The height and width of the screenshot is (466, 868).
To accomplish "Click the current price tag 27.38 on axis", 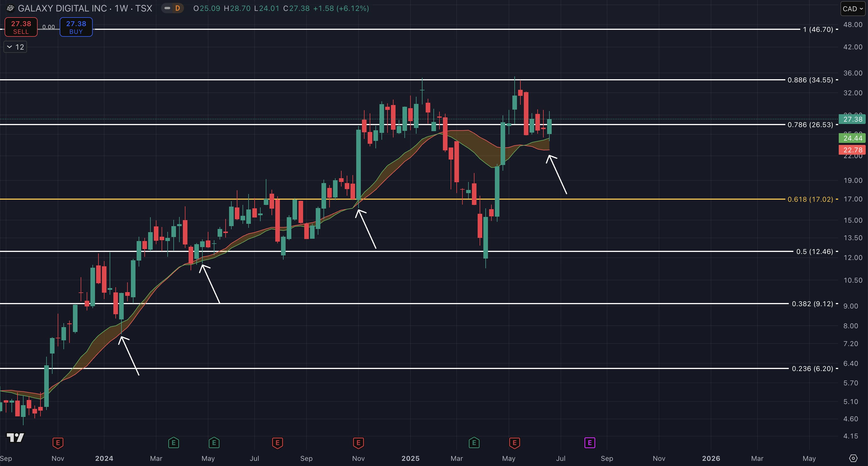I will [x=852, y=119].
